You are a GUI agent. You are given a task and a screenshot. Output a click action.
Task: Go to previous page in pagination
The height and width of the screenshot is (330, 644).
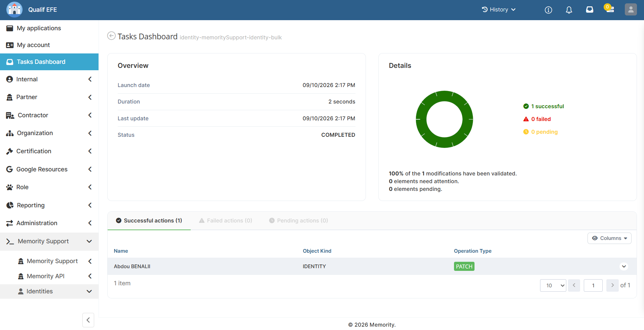pyautogui.click(x=574, y=285)
